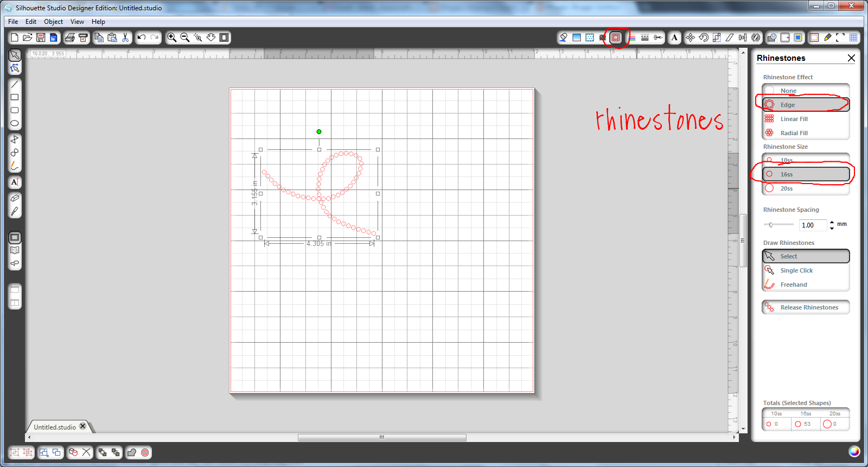Click the Cut scissors icon
868x467 pixels.
[125, 37]
